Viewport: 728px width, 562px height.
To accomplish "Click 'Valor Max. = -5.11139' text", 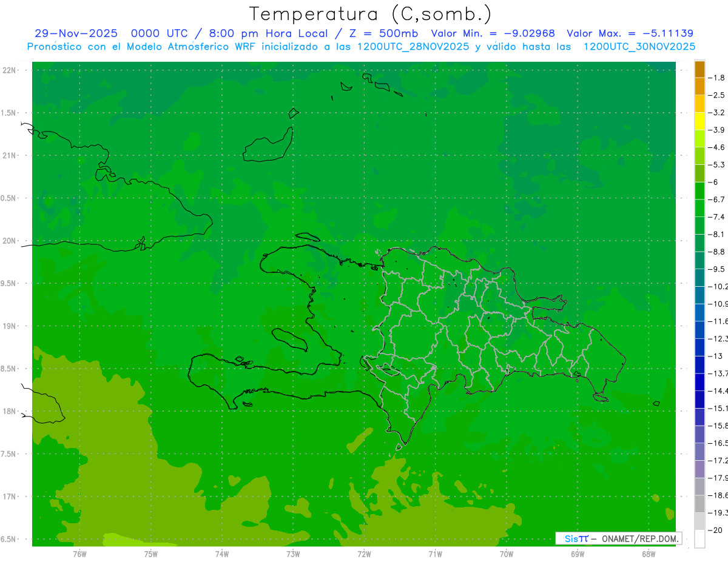I will tap(630, 33).
